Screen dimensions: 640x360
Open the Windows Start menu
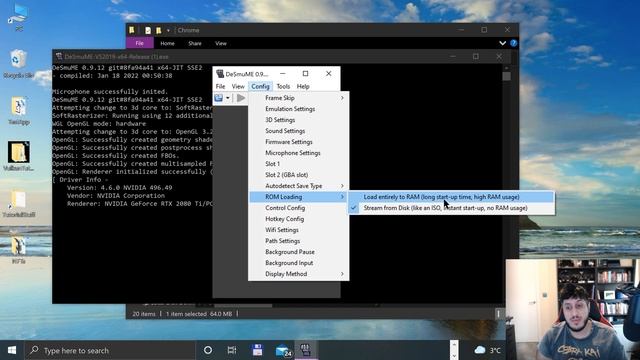tap(12, 350)
